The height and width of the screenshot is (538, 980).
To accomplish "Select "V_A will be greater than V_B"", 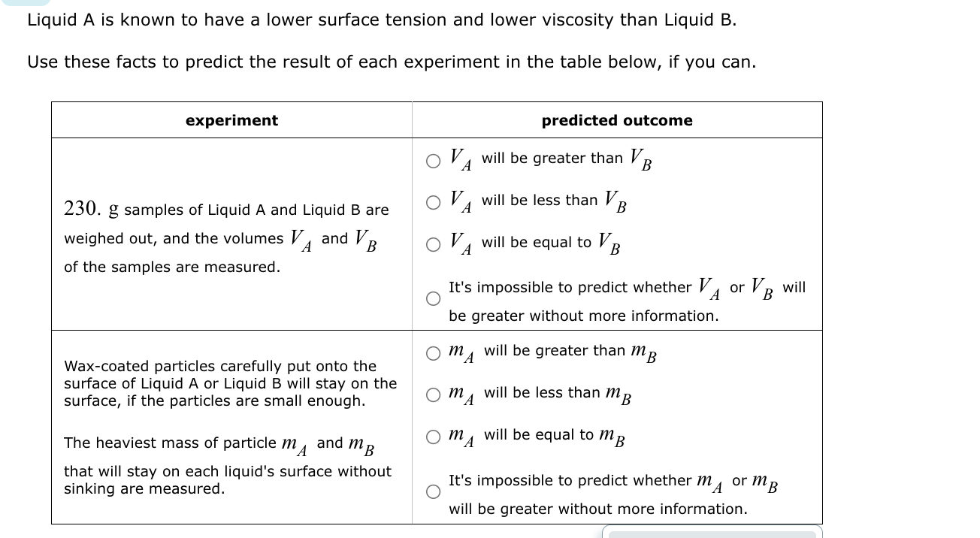I will tap(433, 159).
